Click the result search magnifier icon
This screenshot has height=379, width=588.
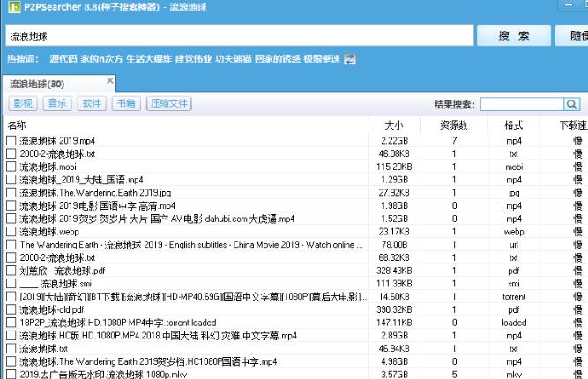(x=571, y=104)
